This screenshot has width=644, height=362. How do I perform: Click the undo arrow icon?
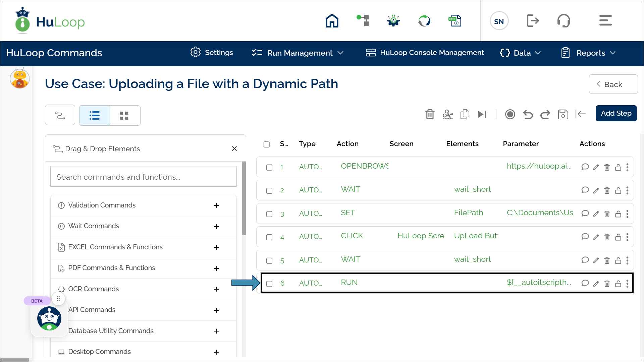[x=528, y=114]
